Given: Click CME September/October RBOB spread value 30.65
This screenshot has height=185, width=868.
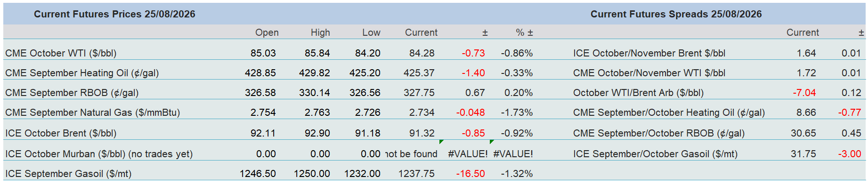Looking at the screenshot, I should [803, 133].
